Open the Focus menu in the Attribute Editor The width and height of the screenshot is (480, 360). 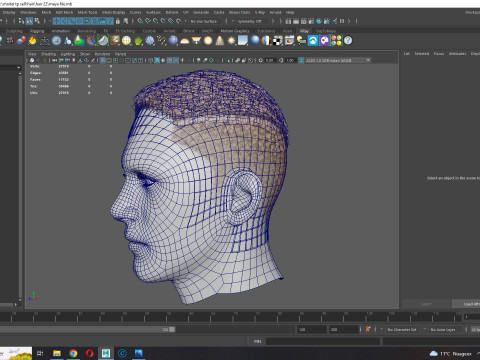tap(439, 54)
